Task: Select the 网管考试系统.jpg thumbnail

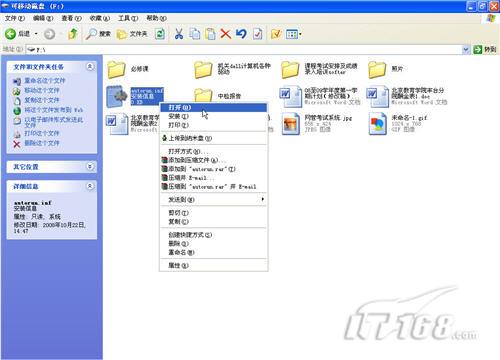Action: point(291,124)
